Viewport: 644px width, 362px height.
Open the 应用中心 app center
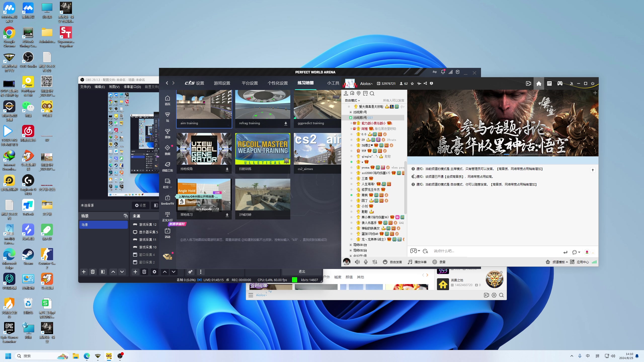point(580,262)
